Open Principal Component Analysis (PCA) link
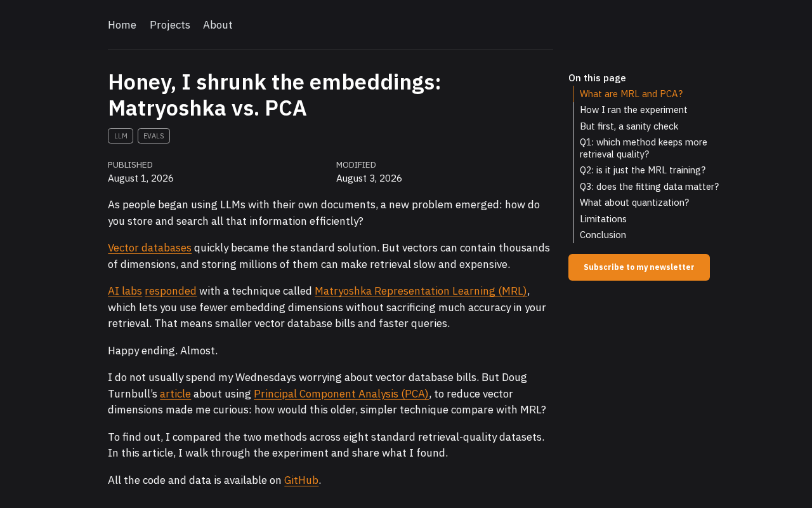This screenshot has width=812, height=508. click(x=341, y=394)
